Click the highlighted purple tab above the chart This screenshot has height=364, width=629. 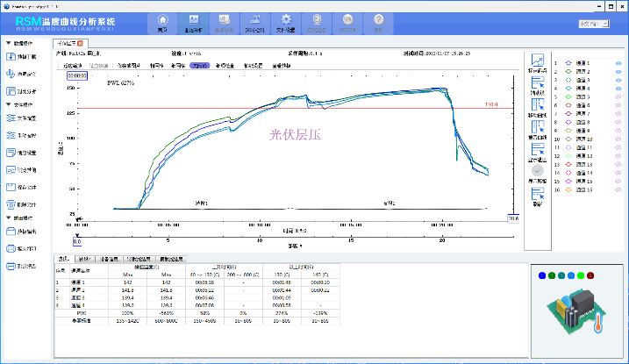coord(201,65)
